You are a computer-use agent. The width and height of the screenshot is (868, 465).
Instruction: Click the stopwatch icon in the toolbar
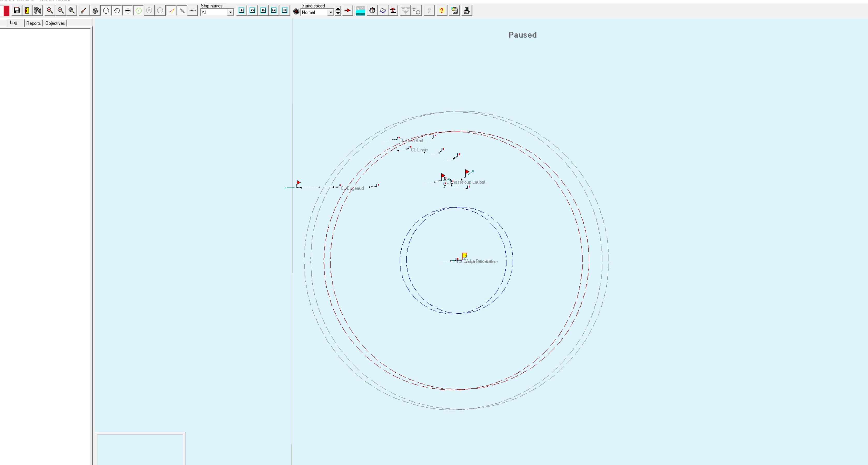click(372, 11)
